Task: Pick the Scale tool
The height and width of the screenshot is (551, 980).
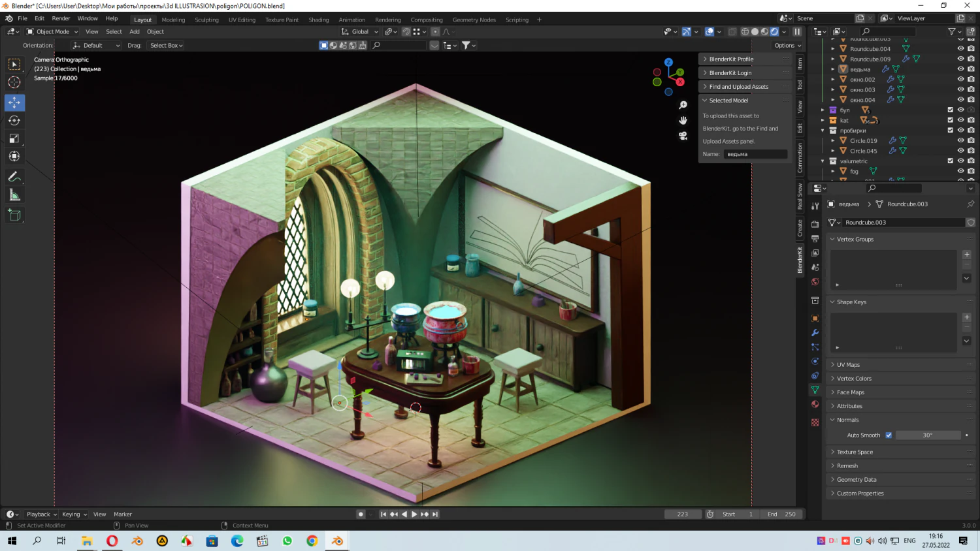Action: coord(14,138)
